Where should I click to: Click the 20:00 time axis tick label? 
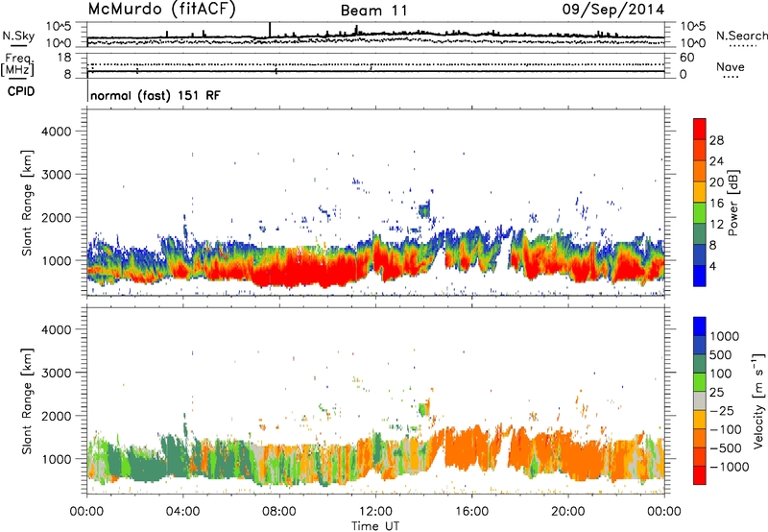pyautogui.click(x=568, y=512)
